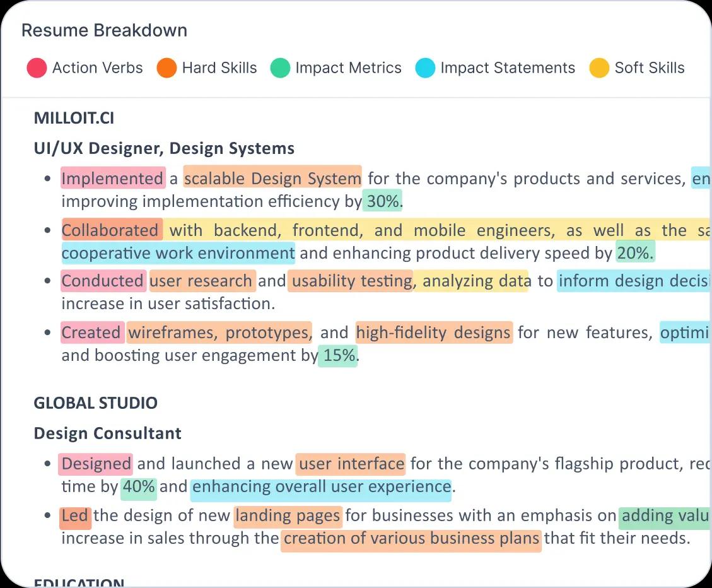Image resolution: width=712 pixels, height=588 pixels.
Task: Click the "creation of various business plans" highlight
Action: 411,538
